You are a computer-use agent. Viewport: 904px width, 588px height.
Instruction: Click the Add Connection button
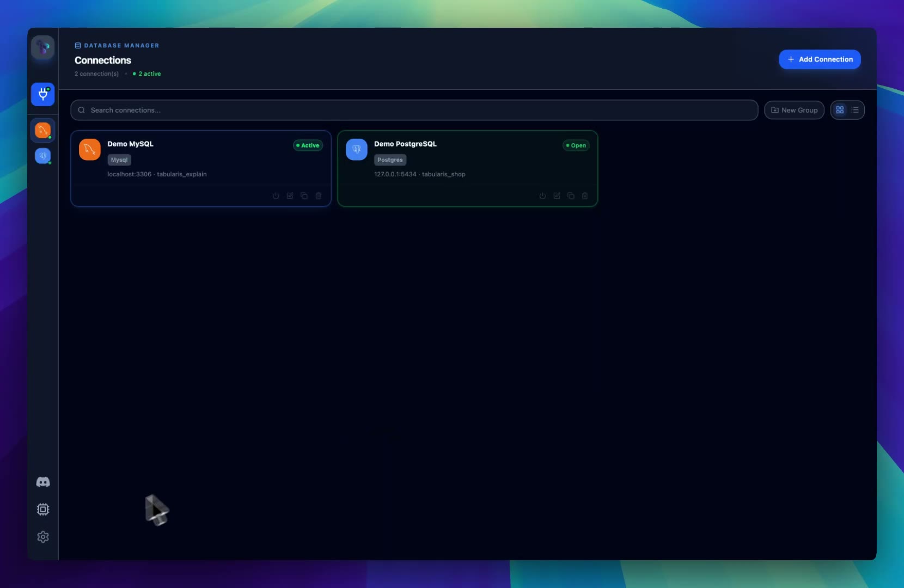(820, 59)
